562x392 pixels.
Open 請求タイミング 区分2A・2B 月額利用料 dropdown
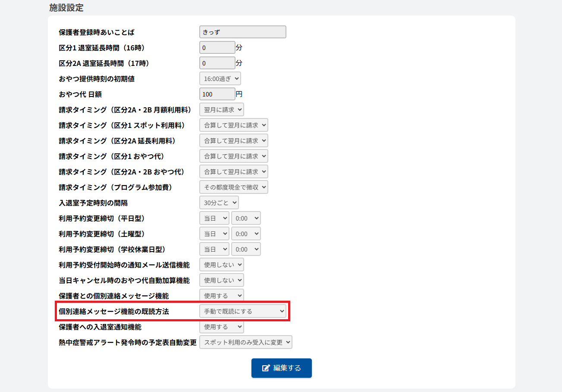[221, 109]
